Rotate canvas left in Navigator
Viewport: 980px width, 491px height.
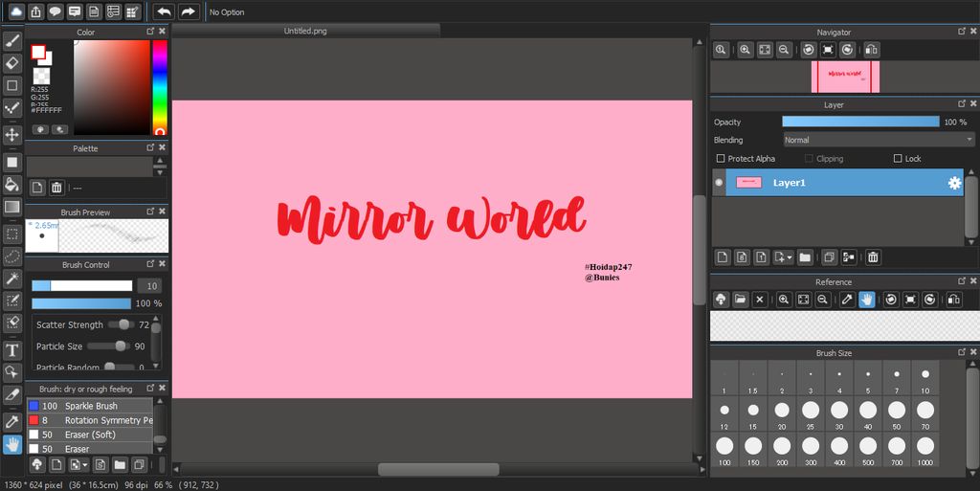[x=808, y=50]
